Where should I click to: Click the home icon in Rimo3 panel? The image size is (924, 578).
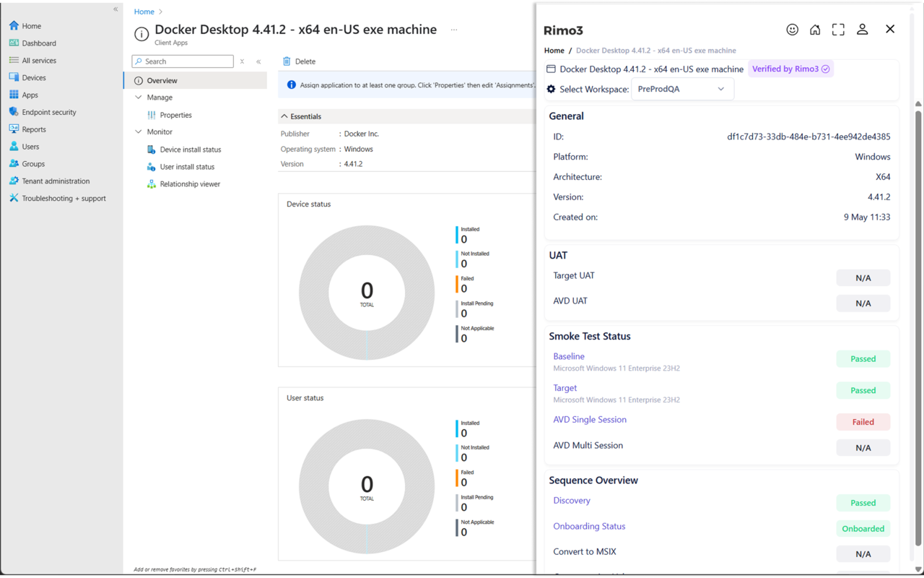pos(815,30)
